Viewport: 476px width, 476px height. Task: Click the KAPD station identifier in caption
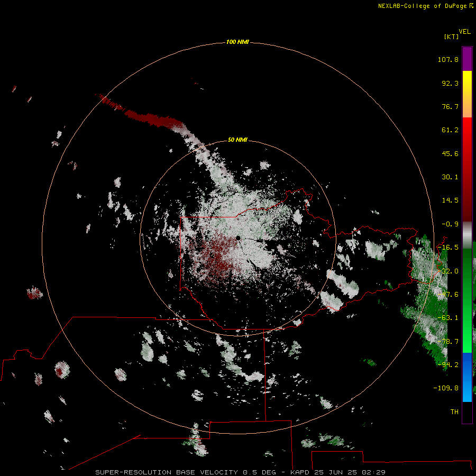point(300,472)
